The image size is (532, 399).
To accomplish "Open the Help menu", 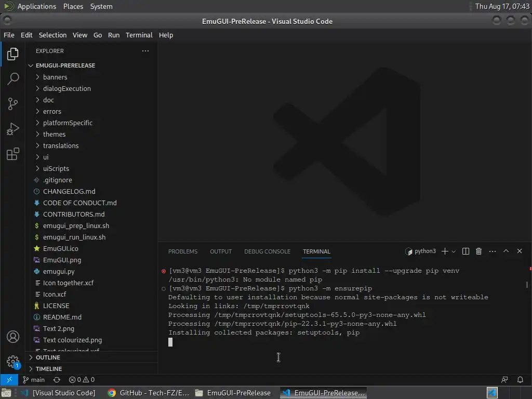I will pyautogui.click(x=166, y=35).
